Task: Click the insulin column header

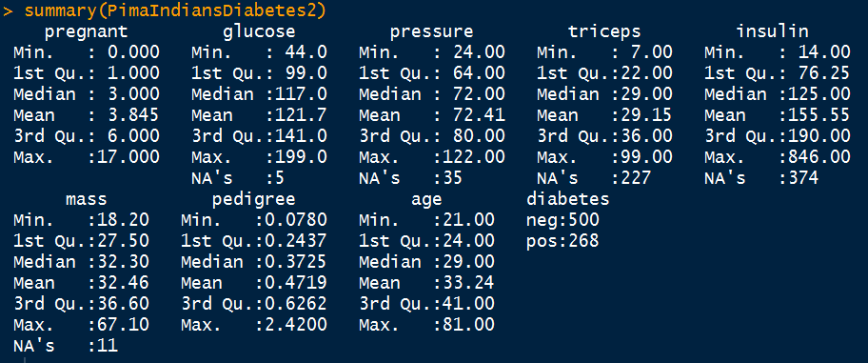Action: coord(772,31)
